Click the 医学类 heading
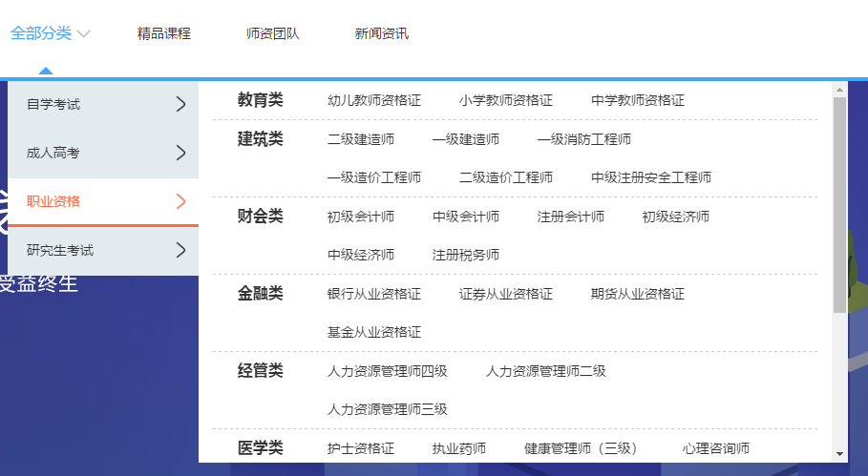This screenshot has width=868, height=476. [260, 448]
